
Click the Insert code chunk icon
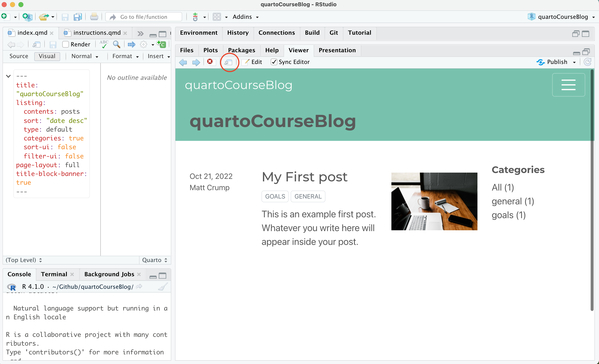click(x=161, y=44)
